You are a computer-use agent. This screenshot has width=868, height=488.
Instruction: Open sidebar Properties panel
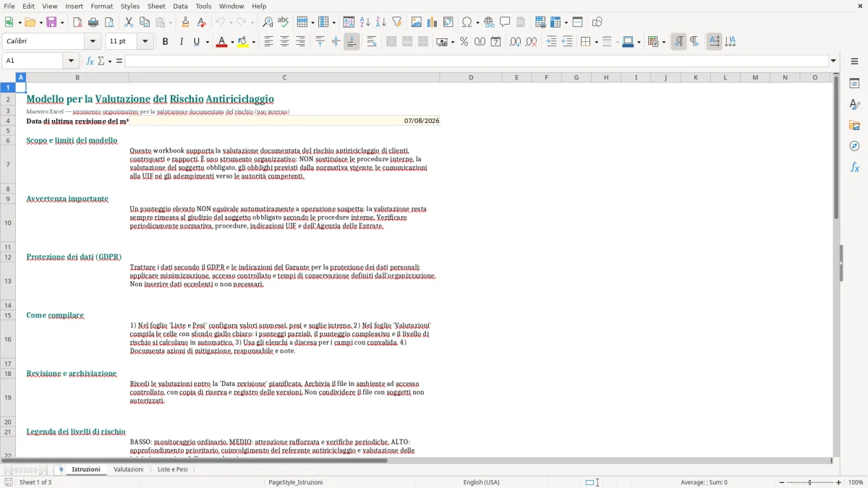point(854,83)
